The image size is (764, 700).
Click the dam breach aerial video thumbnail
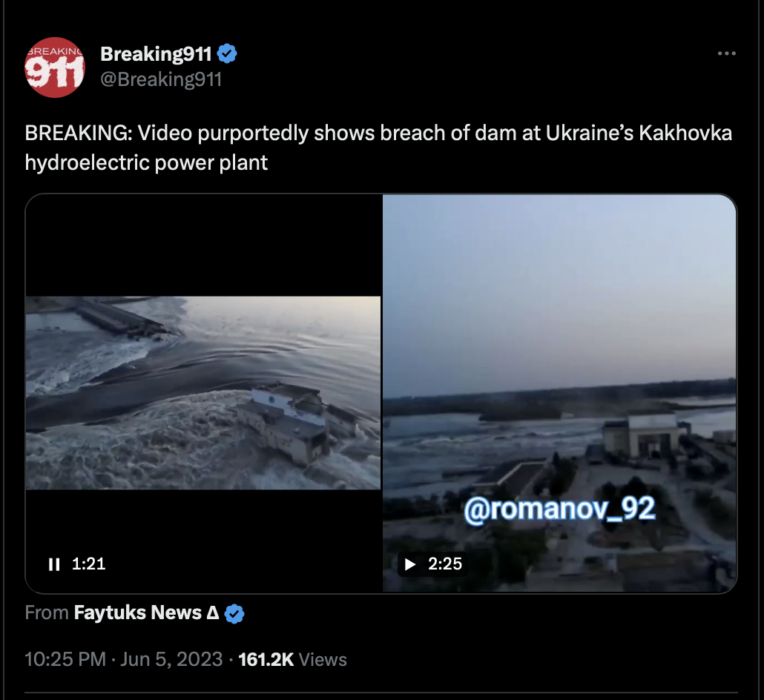pyautogui.click(x=203, y=392)
